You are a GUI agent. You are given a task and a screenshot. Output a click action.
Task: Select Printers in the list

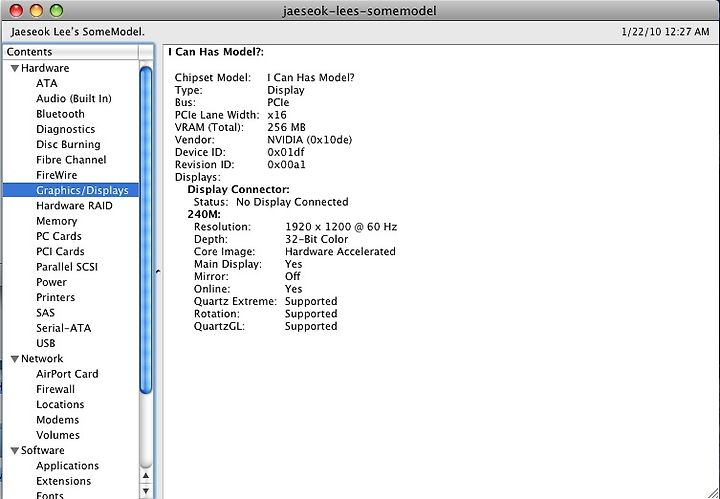point(56,297)
